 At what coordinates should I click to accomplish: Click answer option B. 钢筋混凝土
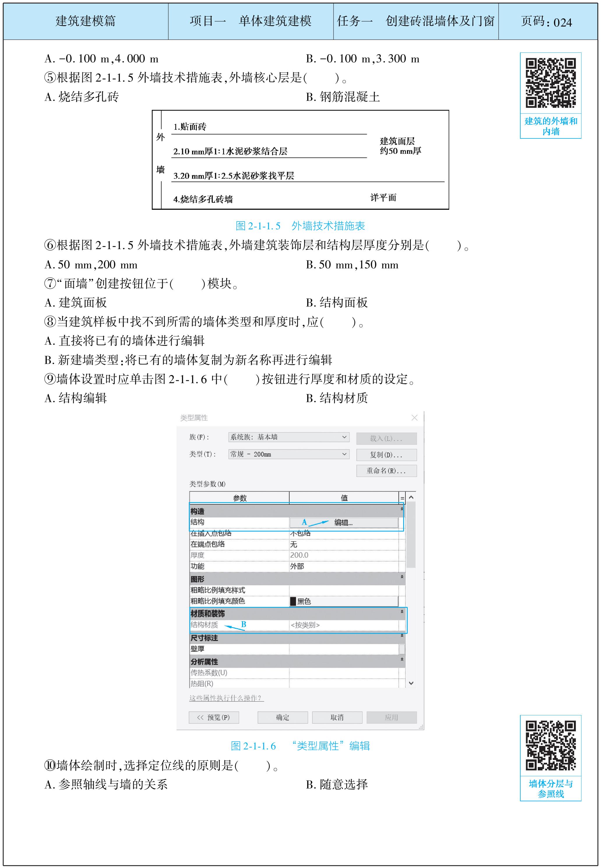point(343,97)
